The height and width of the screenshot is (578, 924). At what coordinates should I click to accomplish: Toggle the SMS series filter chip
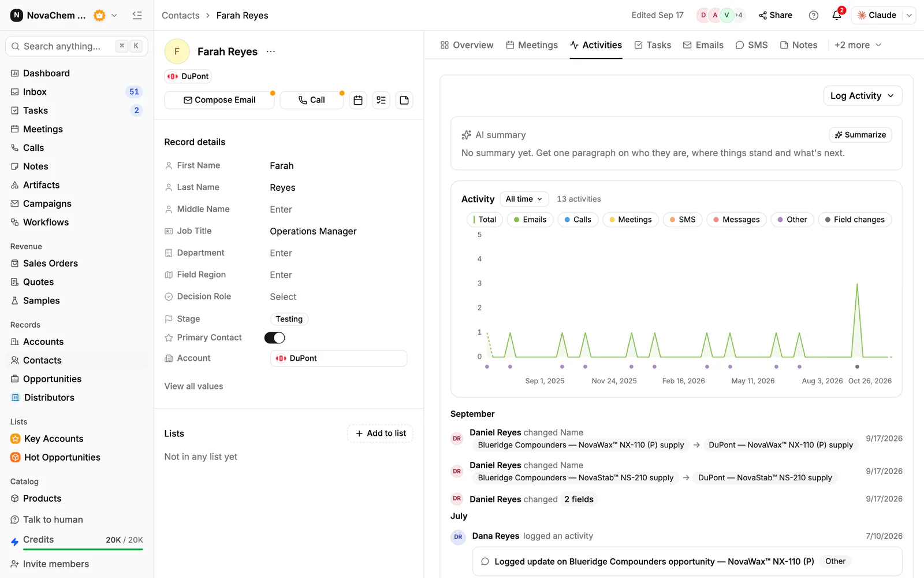683,220
